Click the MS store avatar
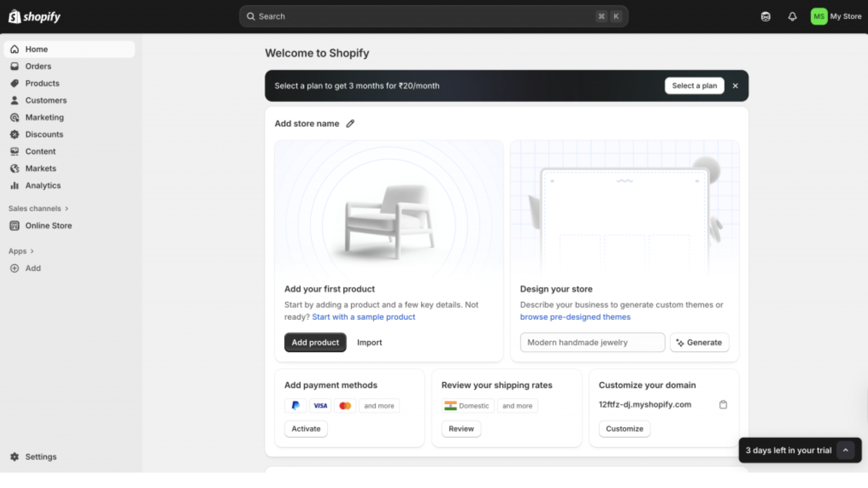The height and width of the screenshot is (488, 868). [819, 17]
